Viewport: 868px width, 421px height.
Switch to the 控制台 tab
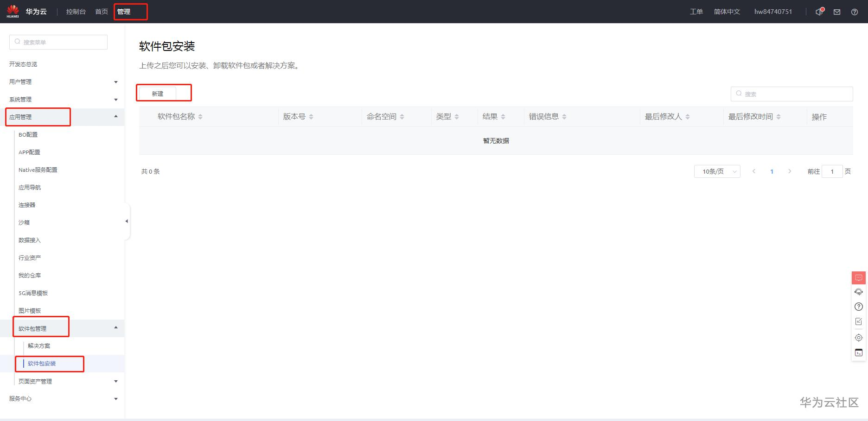(76, 12)
